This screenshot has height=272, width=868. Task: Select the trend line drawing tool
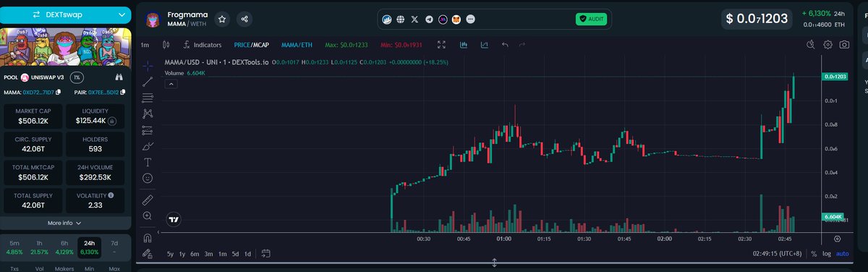click(148, 81)
